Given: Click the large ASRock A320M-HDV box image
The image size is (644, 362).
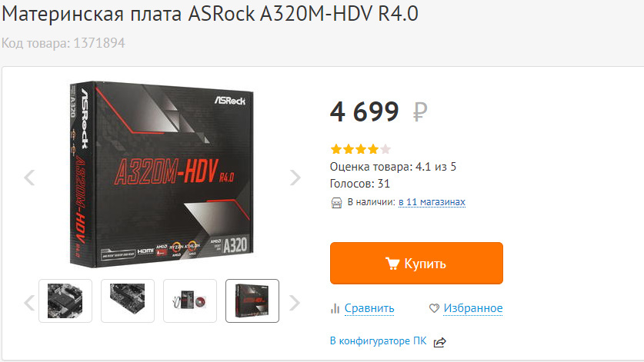Looking at the screenshot, I should click(x=162, y=174).
